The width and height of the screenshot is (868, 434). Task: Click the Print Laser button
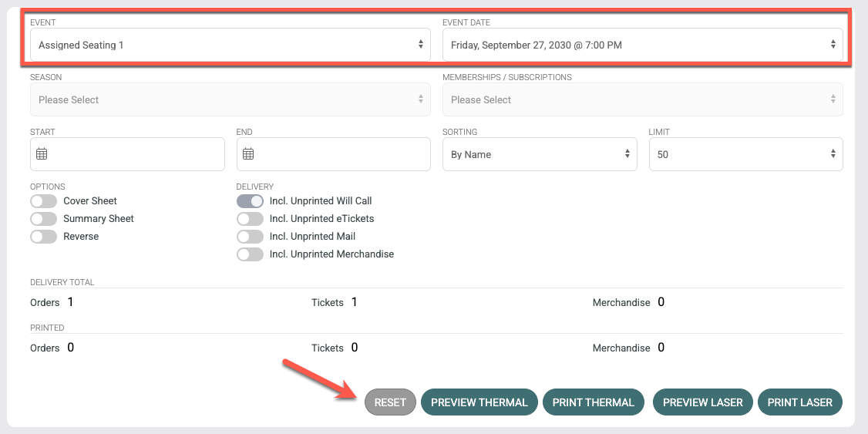(x=800, y=402)
